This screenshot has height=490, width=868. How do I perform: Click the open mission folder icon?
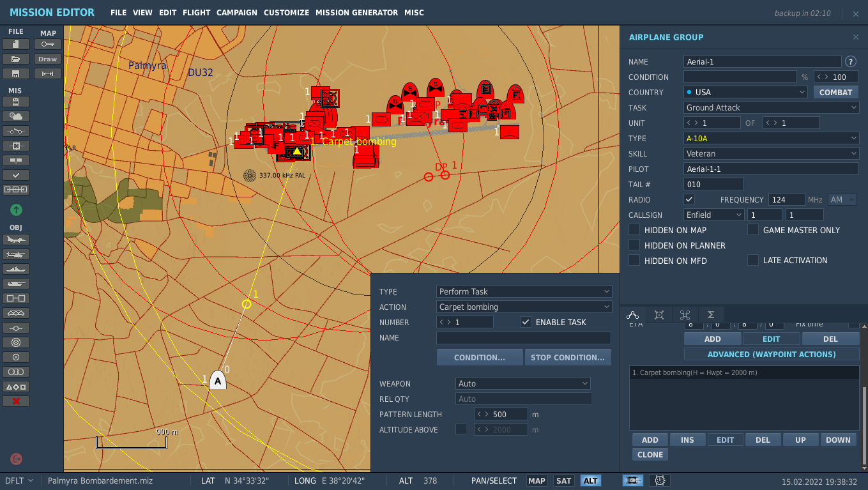point(16,59)
